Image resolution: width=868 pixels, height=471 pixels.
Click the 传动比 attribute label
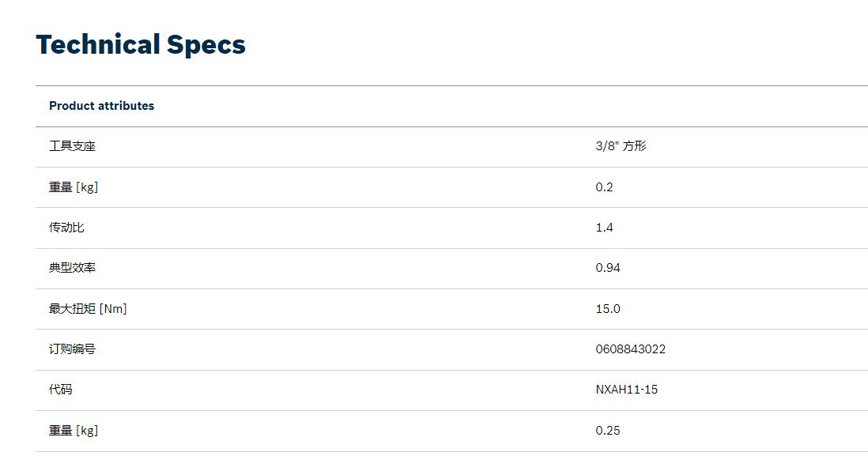tap(66, 228)
